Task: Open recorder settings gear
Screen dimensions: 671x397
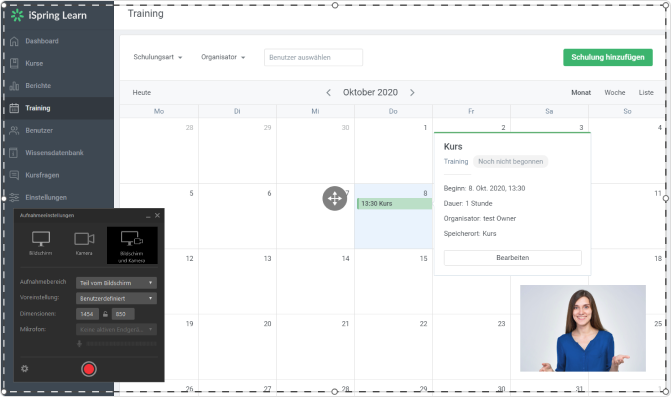Action: click(25, 368)
